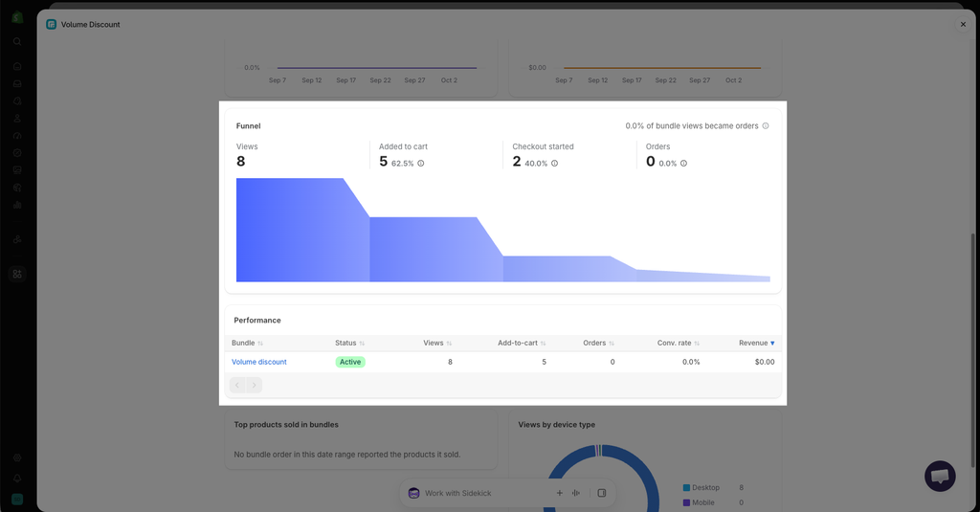Viewport: 980px width, 512px height.
Task: Sort Performance table by Views column
Action: click(x=437, y=343)
